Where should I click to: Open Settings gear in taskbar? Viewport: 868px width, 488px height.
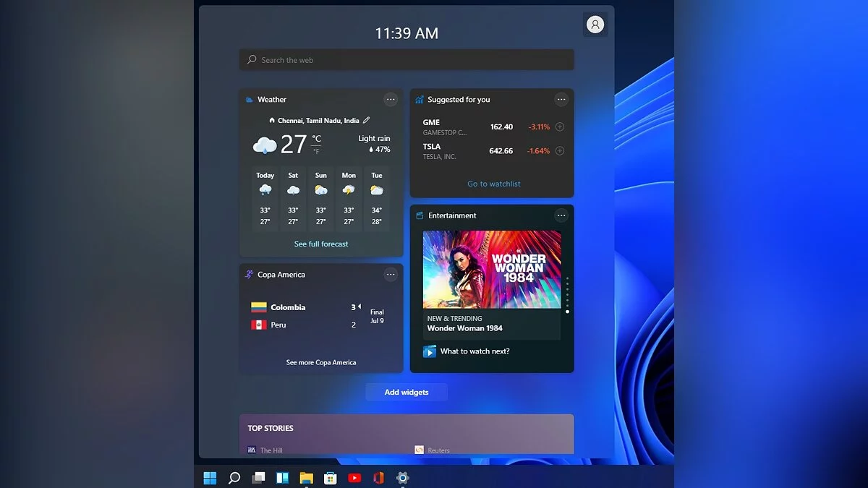(x=403, y=478)
